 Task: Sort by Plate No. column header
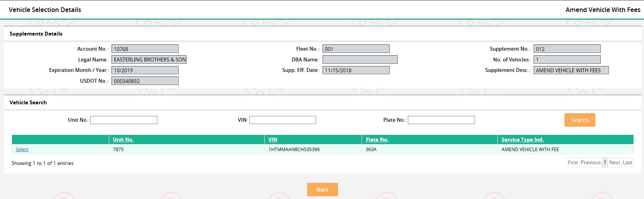click(377, 139)
